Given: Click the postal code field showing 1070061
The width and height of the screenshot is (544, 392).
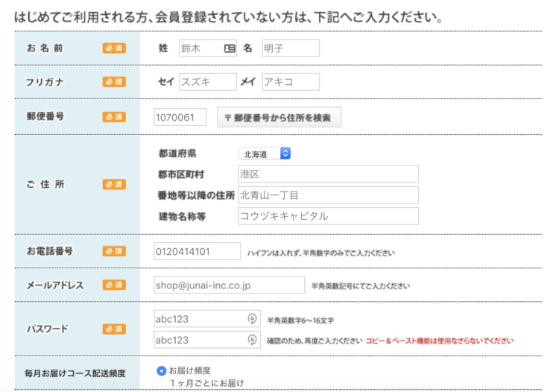Looking at the screenshot, I should (x=180, y=117).
